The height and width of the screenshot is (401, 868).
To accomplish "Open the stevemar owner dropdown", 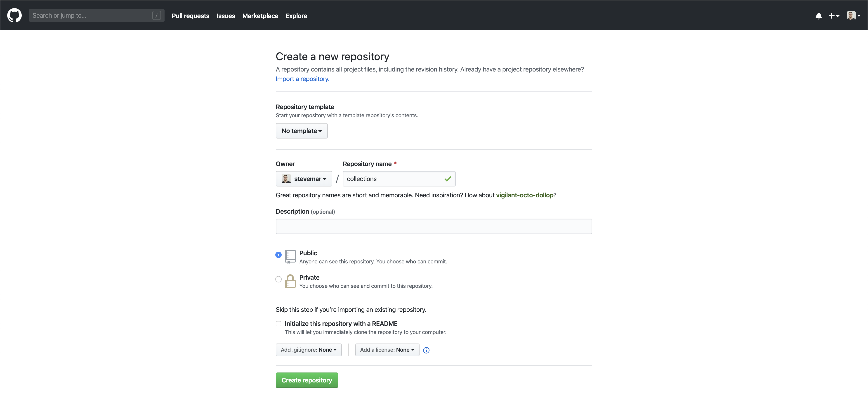I will coord(304,179).
